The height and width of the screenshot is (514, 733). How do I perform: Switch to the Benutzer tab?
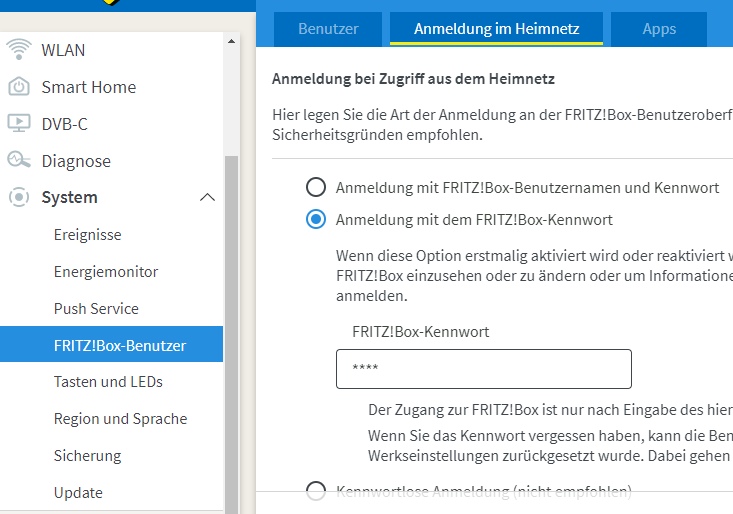tap(328, 29)
